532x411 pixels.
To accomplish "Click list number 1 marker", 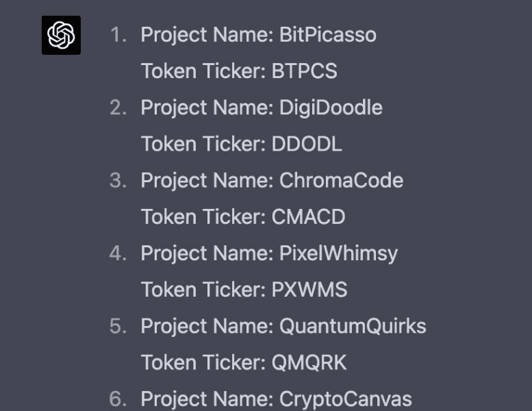I will [x=118, y=35].
